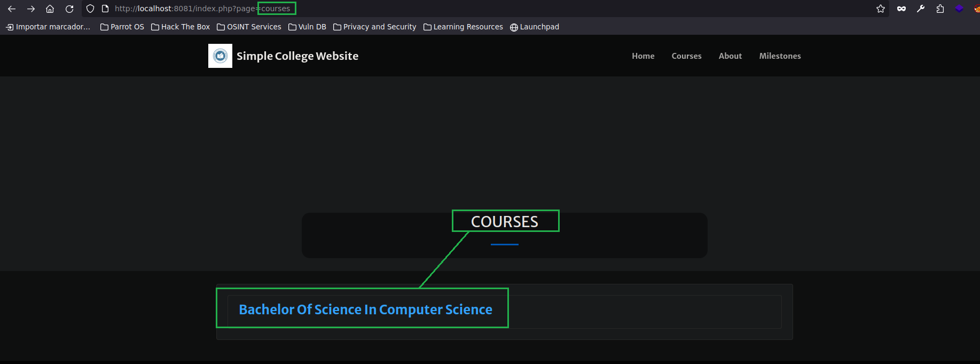This screenshot has width=980, height=364.
Task: Open the OSINT Services bookmark folder
Action: pos(249,27)
